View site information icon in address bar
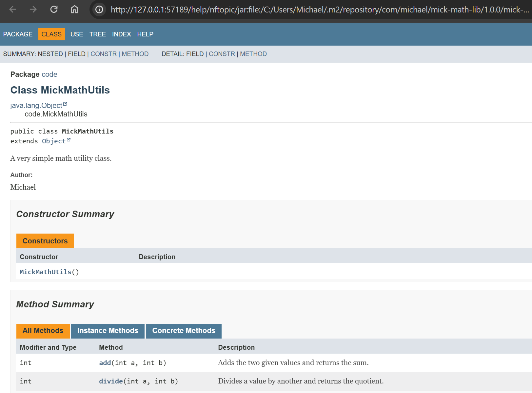 point(99,10)
